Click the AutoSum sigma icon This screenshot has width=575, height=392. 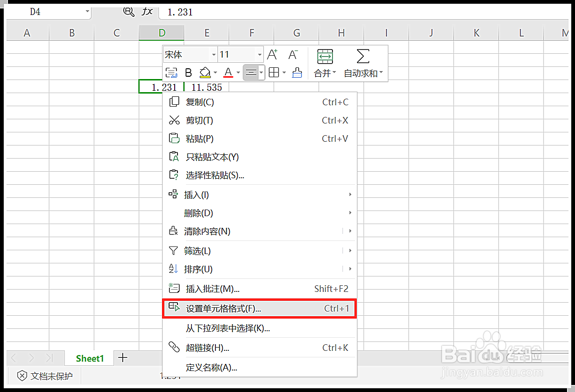tap(363, 56)
